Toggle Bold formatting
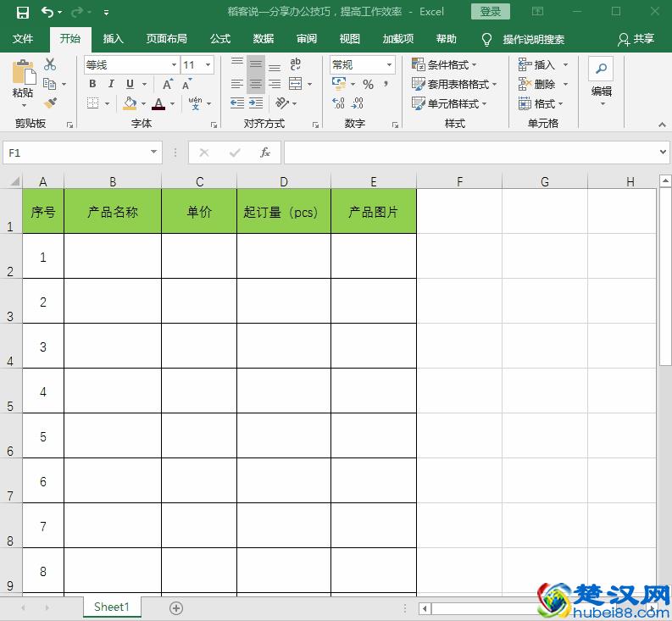 click(92, 84)
